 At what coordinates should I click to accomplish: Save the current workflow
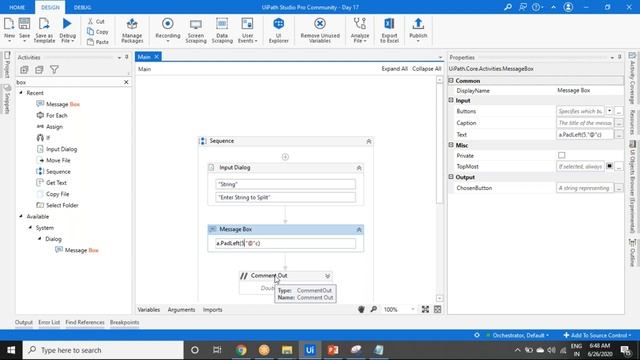click(x=24, y=29)
